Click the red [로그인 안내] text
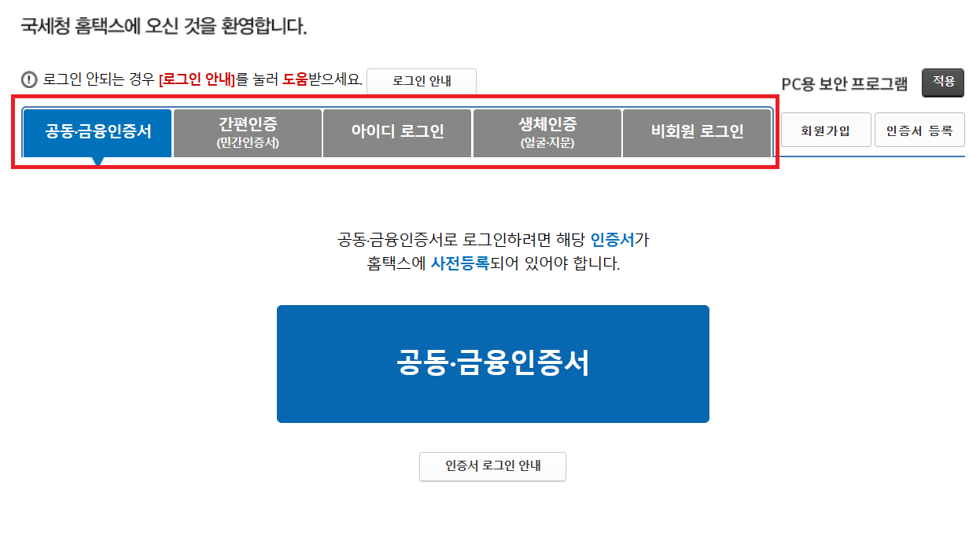Image resolution: width=980 pixels, height=548 pixels. [x=197, y=79]
